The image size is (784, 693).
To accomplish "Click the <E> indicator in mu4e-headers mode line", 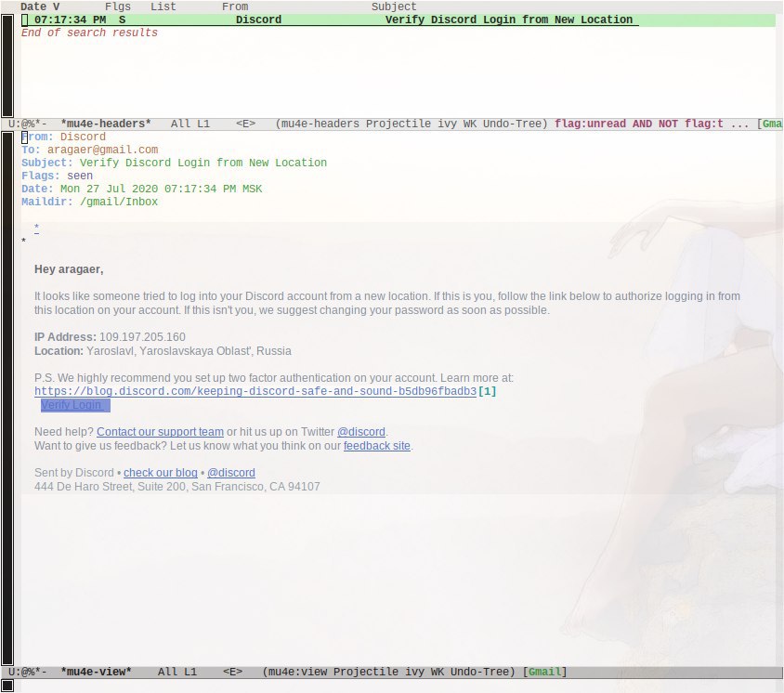I will 245,124.
